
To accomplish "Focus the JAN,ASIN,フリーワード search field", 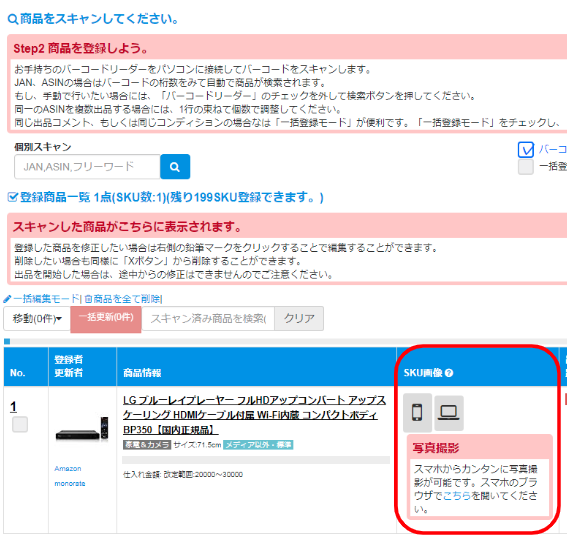I will click(87, 167).
